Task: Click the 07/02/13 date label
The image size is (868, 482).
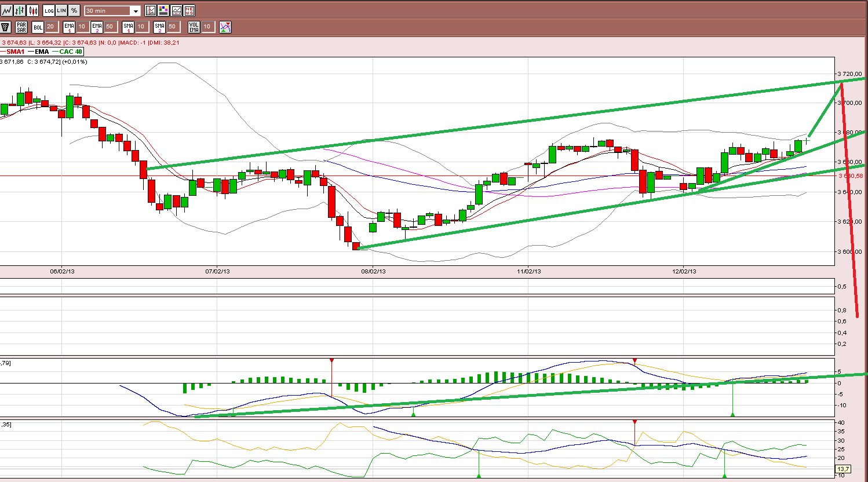Action: click(217, 271)
